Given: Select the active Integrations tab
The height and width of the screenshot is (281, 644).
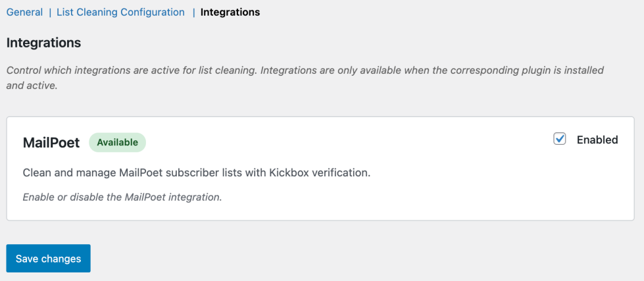Looking at the screenshot, I should 230,12.
